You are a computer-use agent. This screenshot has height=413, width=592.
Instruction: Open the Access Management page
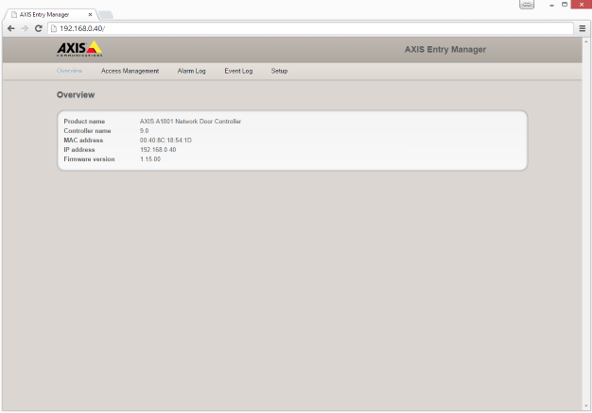click(x=130, y=71)
